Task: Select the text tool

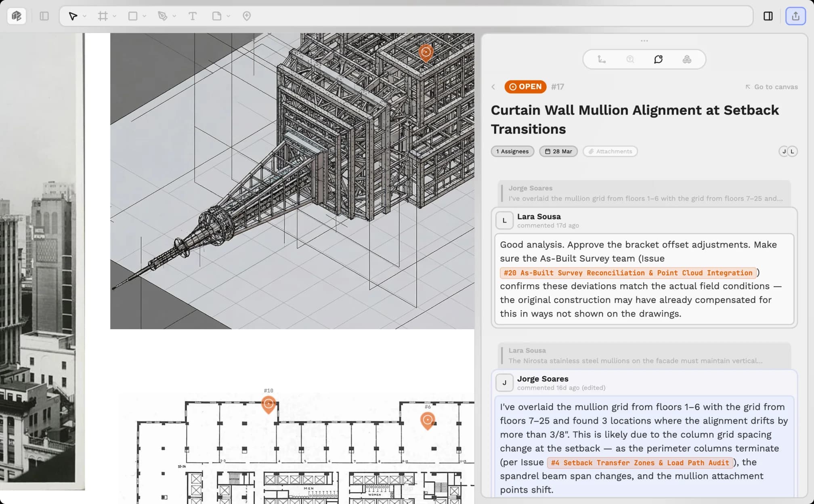Action: tap(193, 16)
